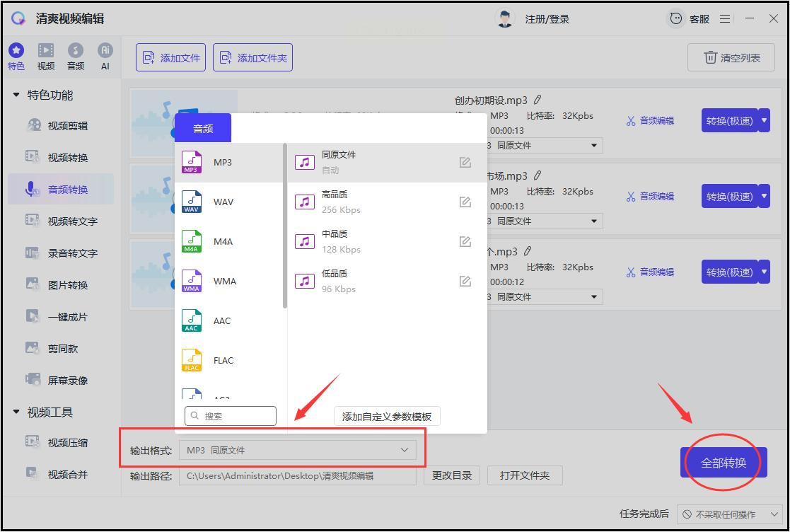
Task: Select the 同原文件 自动 preset
Action: tap(387, 162)
